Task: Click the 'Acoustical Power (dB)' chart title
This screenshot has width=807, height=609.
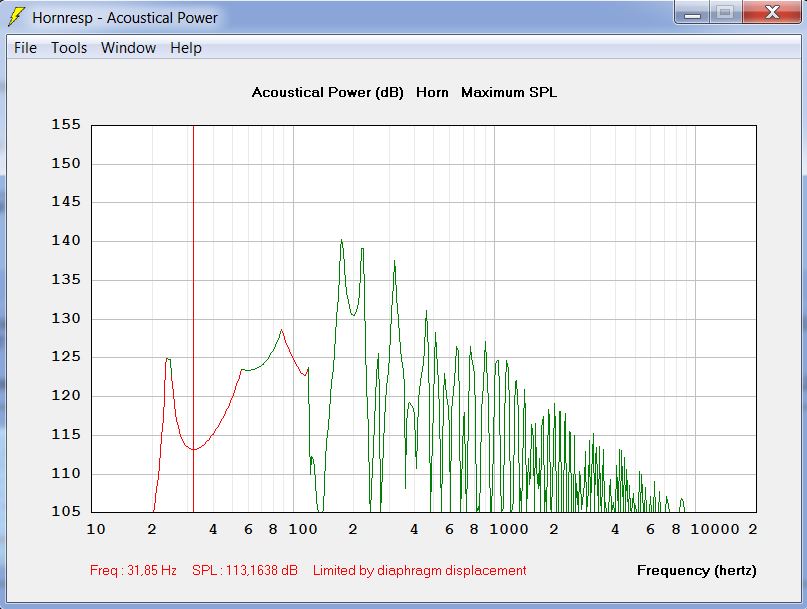Action: [327, 93]
